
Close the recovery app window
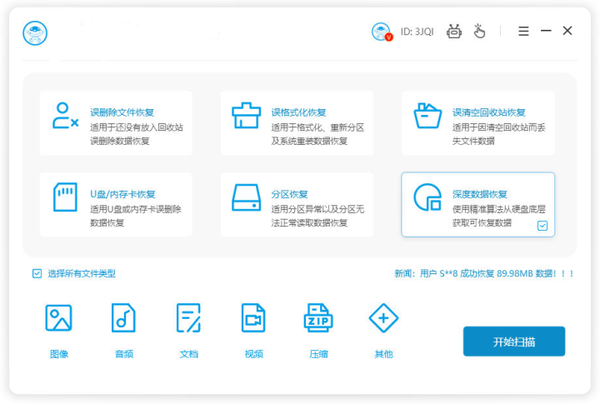click(x=567, y=31)
